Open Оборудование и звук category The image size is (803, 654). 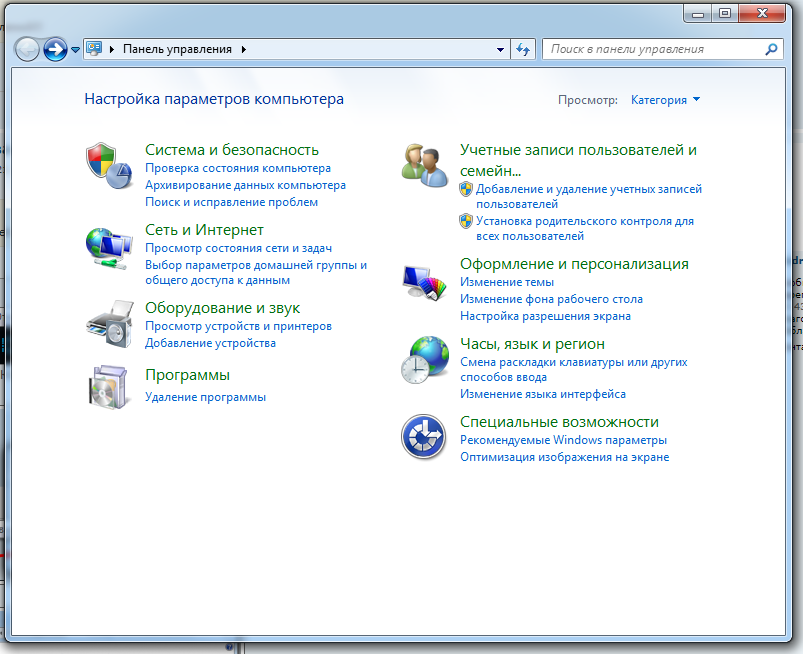point(222,308)
